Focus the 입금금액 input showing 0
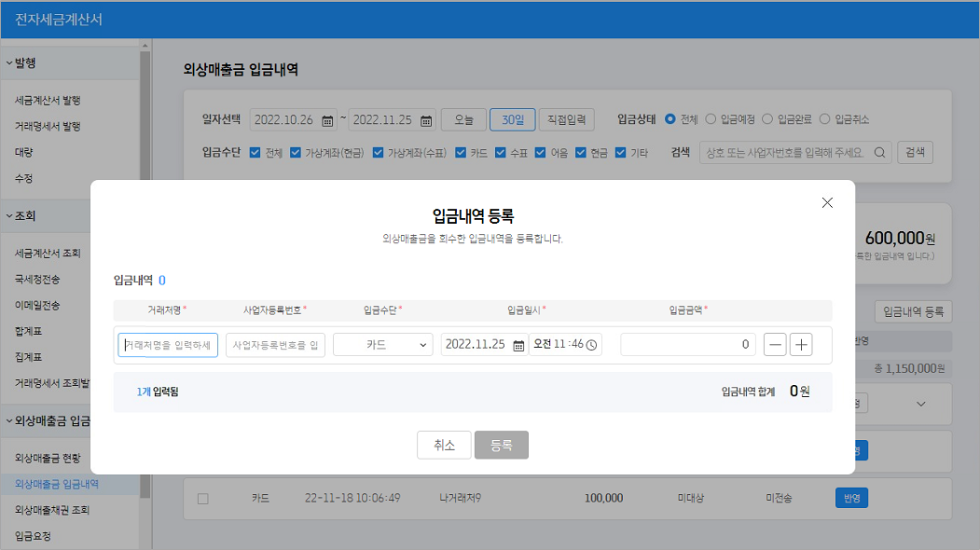Image resolution: width=980 pixels, height=550 pixels. coord(687,344)
